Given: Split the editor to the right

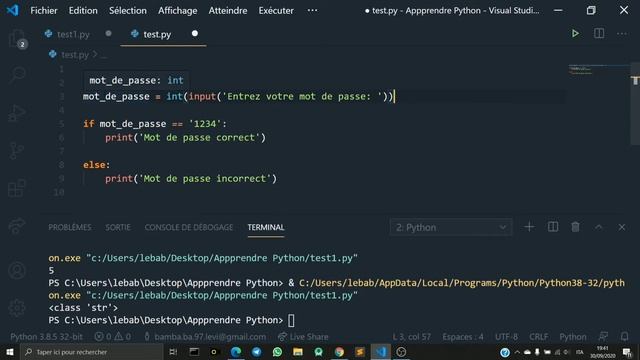Looking at the screenshot, I should [599, 33].
